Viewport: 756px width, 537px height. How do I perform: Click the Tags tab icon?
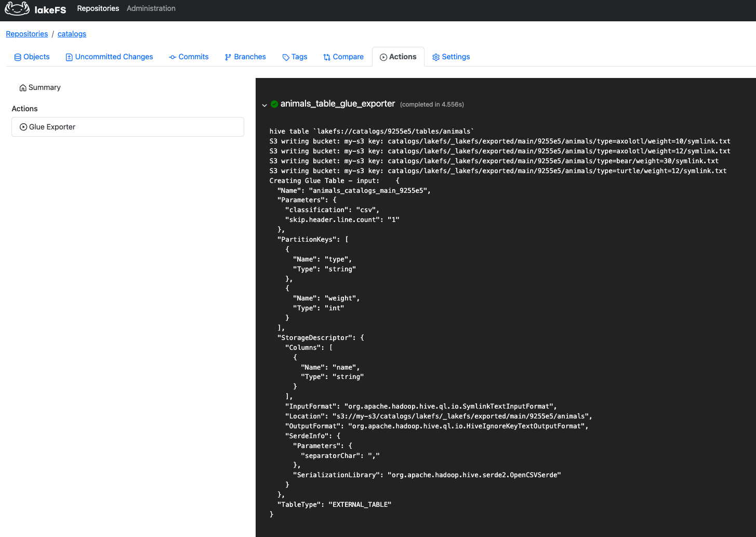coord(286,56)
